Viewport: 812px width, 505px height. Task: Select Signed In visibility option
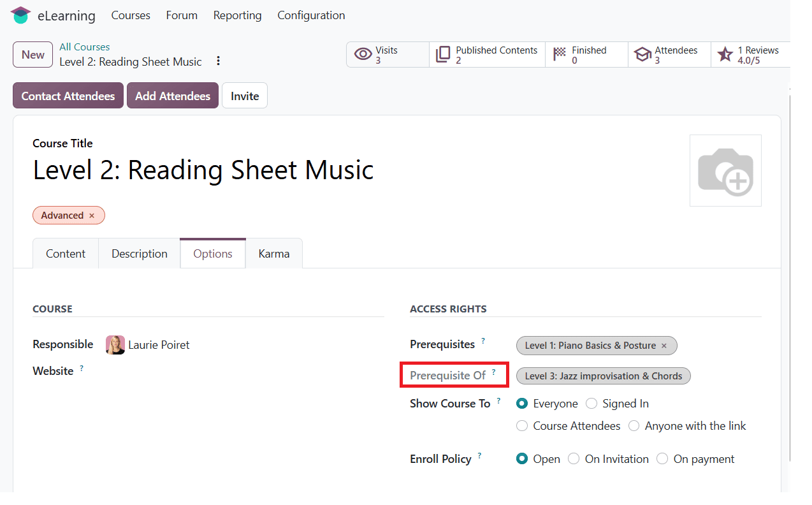[x=591, y=404]
